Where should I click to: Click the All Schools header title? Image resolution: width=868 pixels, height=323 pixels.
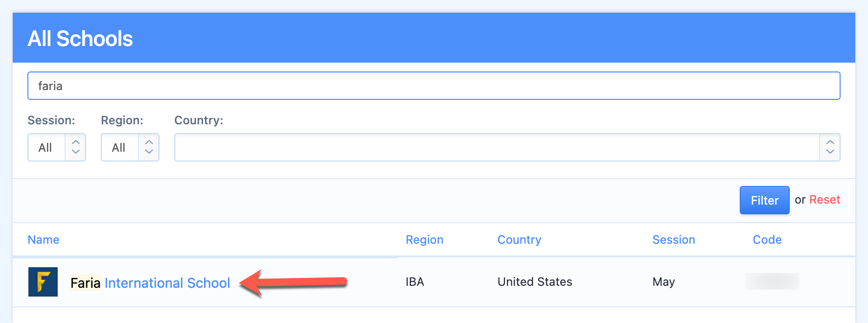[x=80, y=39]
